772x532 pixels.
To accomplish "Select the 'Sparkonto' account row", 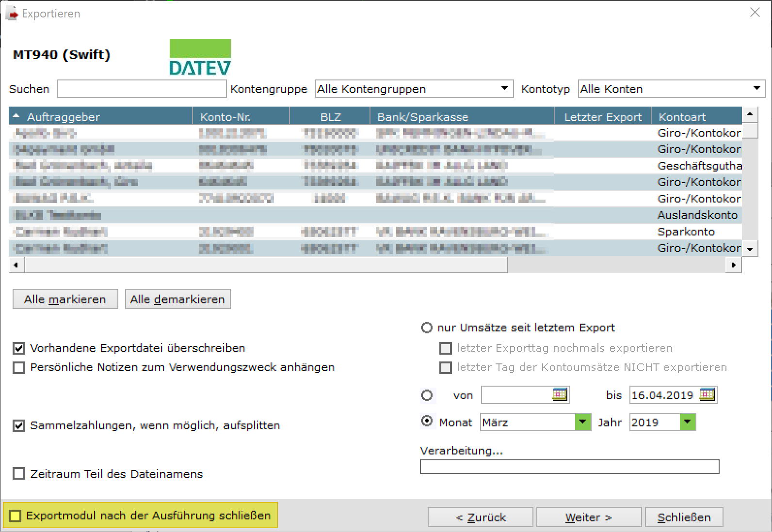I will 375,232.
